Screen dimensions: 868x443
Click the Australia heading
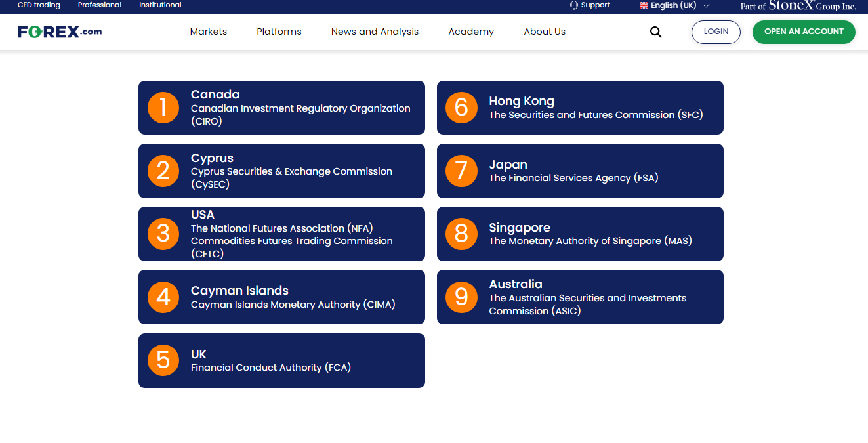pyautogui.click(x=516, y=284)
